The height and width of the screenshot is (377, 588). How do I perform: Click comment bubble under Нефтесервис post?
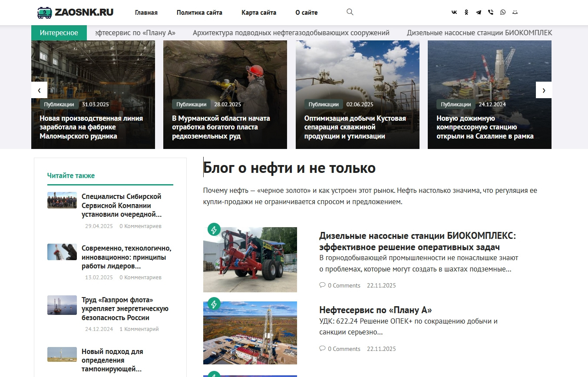322,348
